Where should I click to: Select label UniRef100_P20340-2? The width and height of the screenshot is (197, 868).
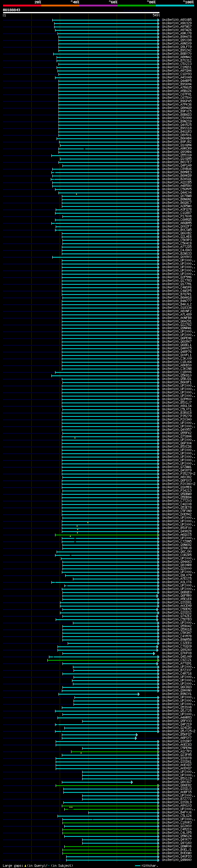[x=179, y=484]
